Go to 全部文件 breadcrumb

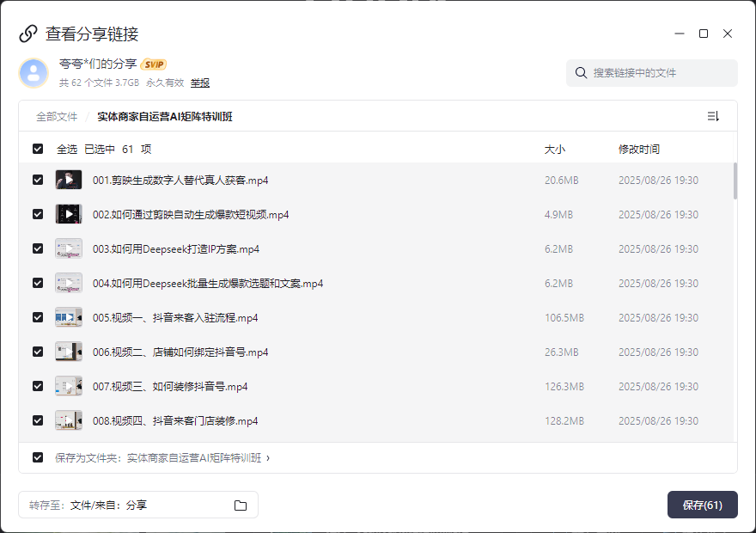pyautogui.click(x=57, y=117)
